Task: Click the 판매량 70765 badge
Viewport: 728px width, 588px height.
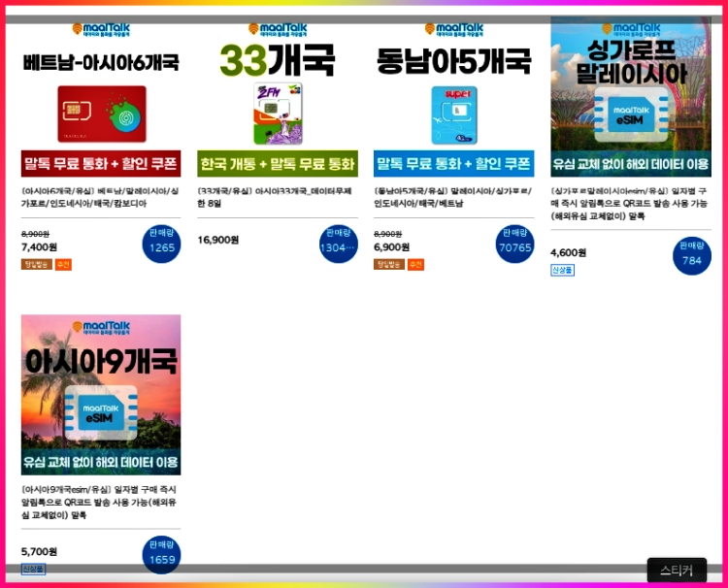Action: point(514,244)
